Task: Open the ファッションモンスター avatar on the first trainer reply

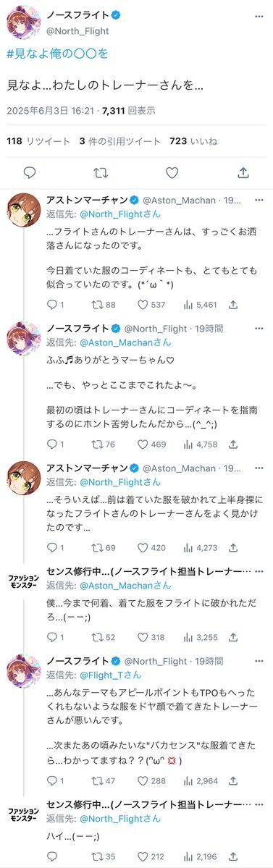Action: (x=23, y=581)
